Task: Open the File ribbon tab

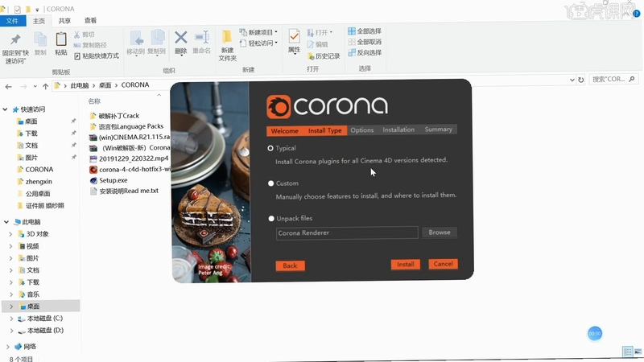Action: tap(12, 21)
